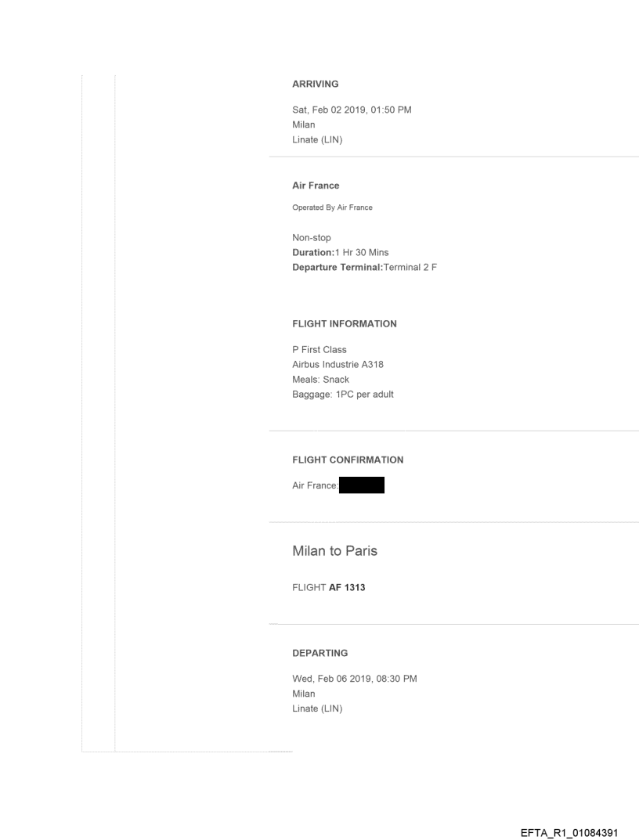Click the bold Air France airline name
The width and height of the screenshot is (639, 840).
coord(316,186)
